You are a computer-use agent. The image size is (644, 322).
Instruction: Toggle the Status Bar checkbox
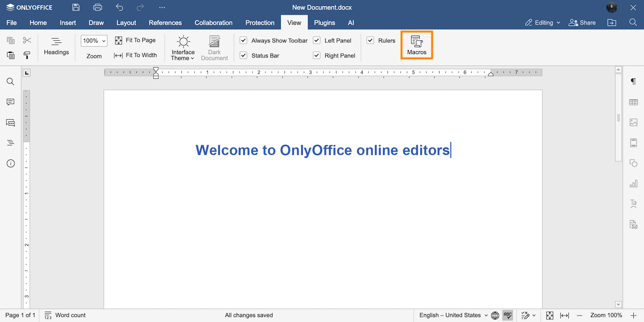[x=243, y=55]
